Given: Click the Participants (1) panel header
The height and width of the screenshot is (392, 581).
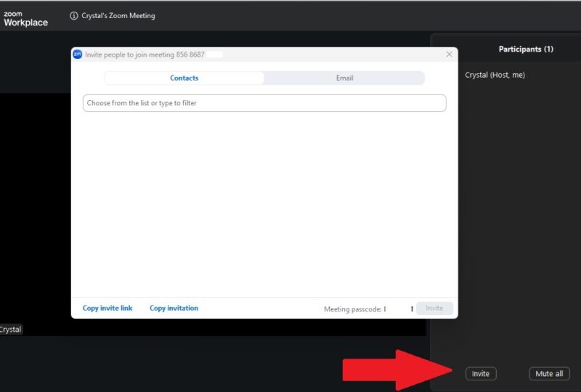Looking at the screenshot, I should pyautogui.click(x=526, y=49).
